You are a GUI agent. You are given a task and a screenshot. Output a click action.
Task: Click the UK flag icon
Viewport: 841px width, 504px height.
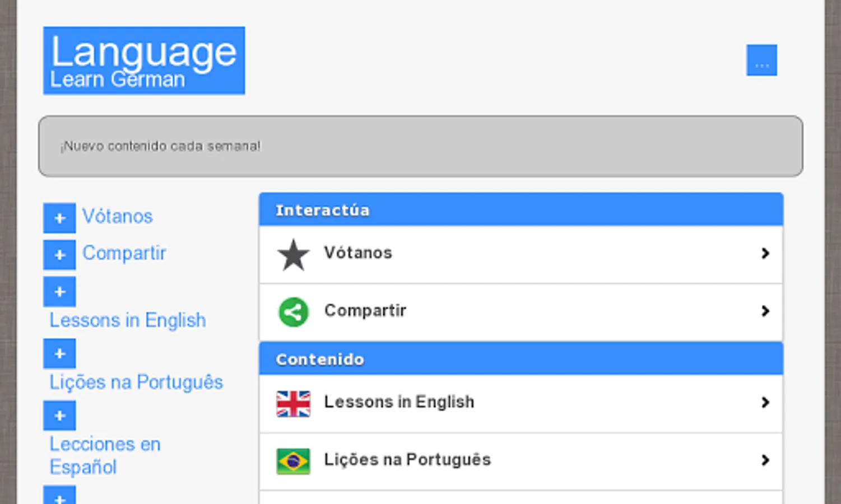pos(293,404)
